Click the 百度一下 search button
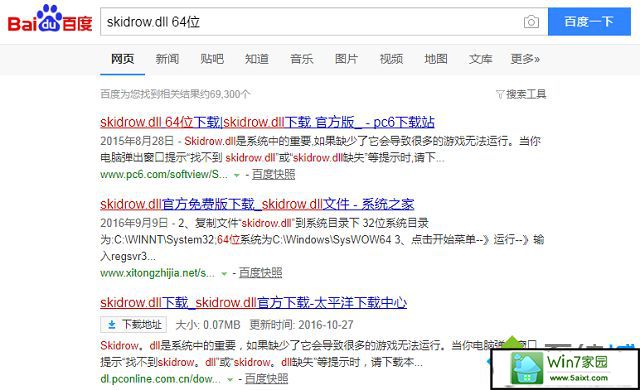The width and height of the screenshot is (640, 390). coord(589,22)
